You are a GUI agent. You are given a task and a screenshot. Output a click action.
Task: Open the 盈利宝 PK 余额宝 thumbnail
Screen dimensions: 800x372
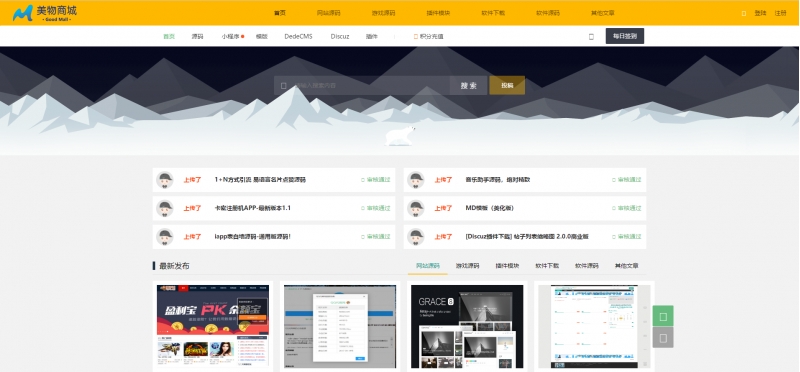pyautogui.click(x=213, y=327)
